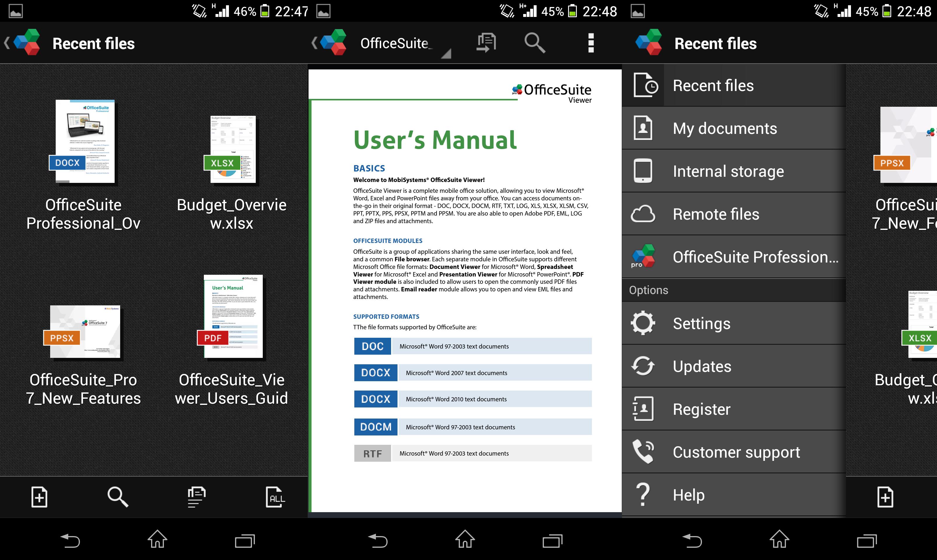Open Updates from the Options list
The height and width of the screenshot is (560, 937).
pos(734,366)
